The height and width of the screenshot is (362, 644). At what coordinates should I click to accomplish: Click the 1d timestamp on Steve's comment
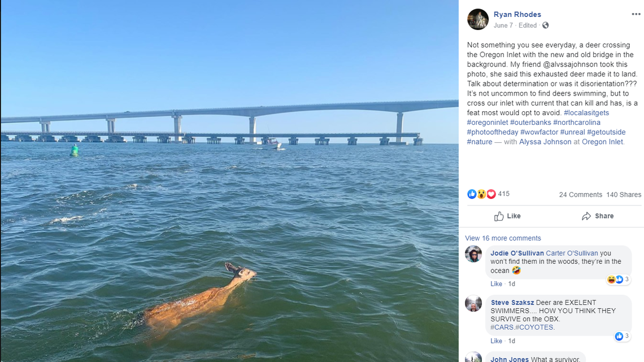(511, 341)
